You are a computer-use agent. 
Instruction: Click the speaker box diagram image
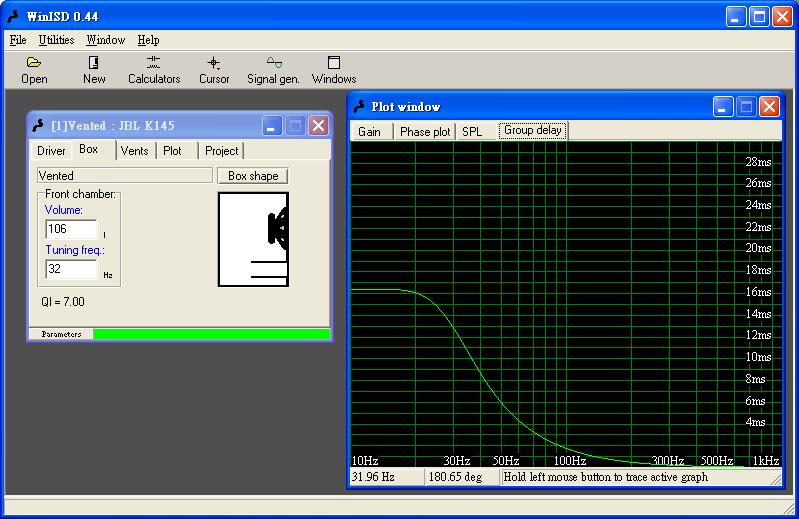click(253, 239)
